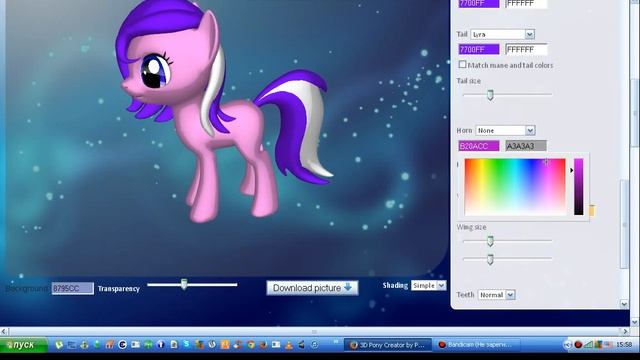This screenshot has width=640, height=360.
Task: Open the Windows Пуск start button
Action: pos(24,345)
